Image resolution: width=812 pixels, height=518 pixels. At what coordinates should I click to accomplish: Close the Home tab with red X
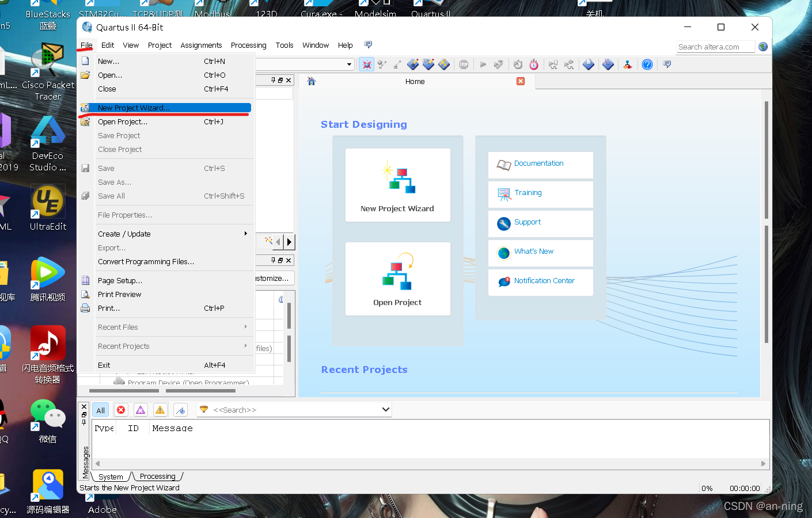click(x=521, y=81)
